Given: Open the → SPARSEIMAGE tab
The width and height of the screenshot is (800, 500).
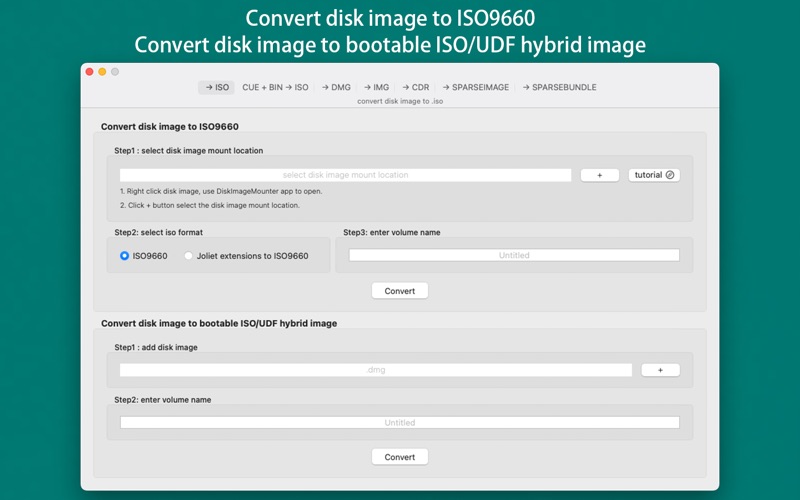Looking at the screenshot, I should click(476, 87).
